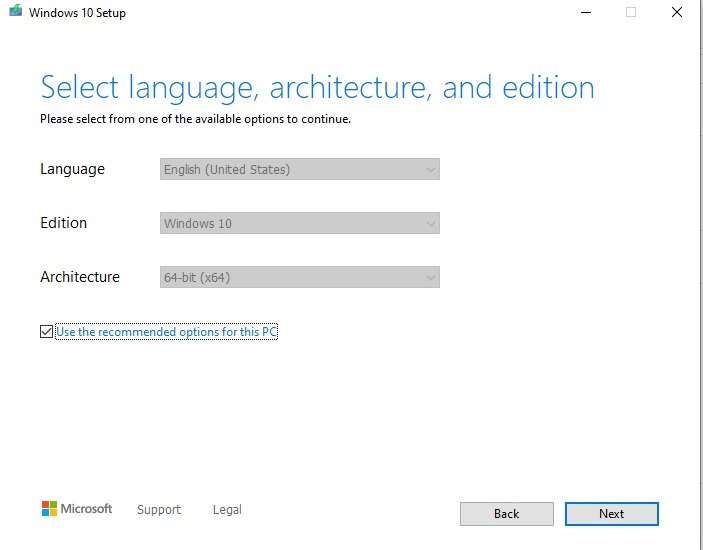This screenshot has height=550, width=703.
Task: Open the Legal link
Action: coord(227,510)
